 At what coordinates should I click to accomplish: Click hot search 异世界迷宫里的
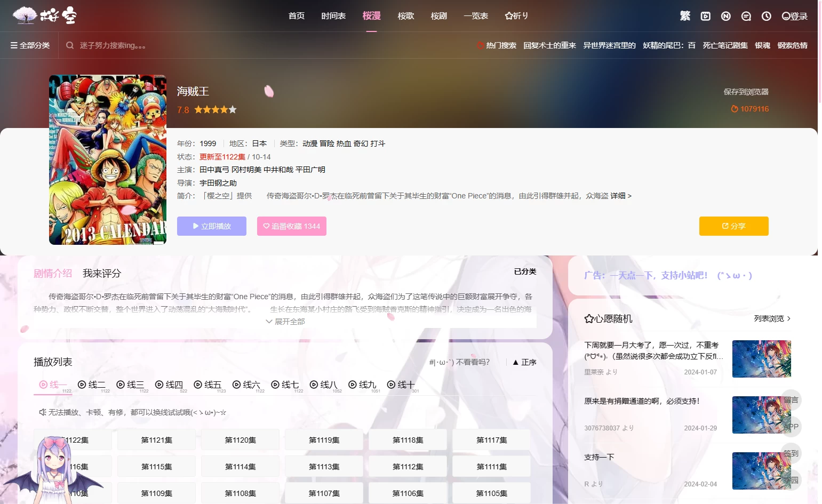[609, 45]
